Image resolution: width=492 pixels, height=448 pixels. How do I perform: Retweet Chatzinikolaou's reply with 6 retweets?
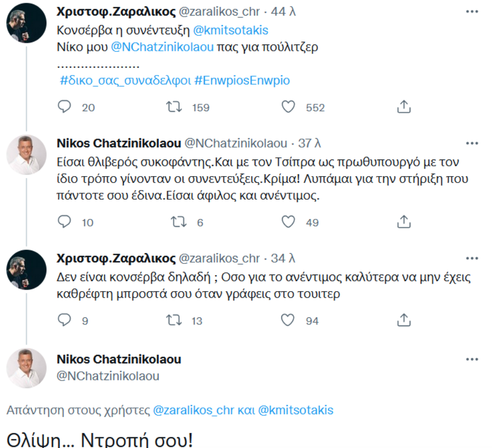click(174, 222)
